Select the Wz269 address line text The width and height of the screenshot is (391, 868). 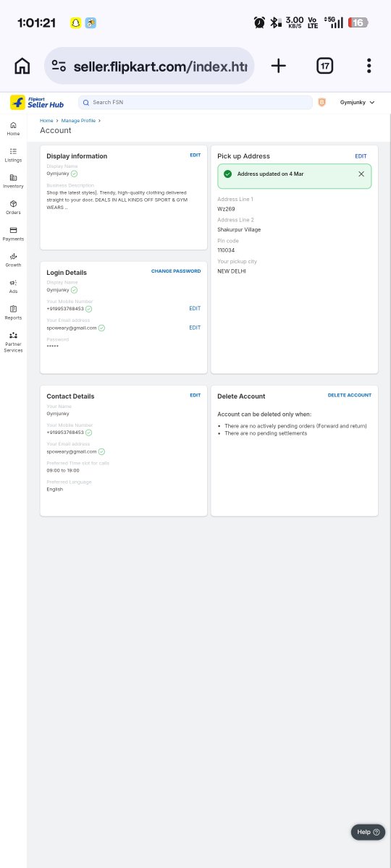point(226,209)
